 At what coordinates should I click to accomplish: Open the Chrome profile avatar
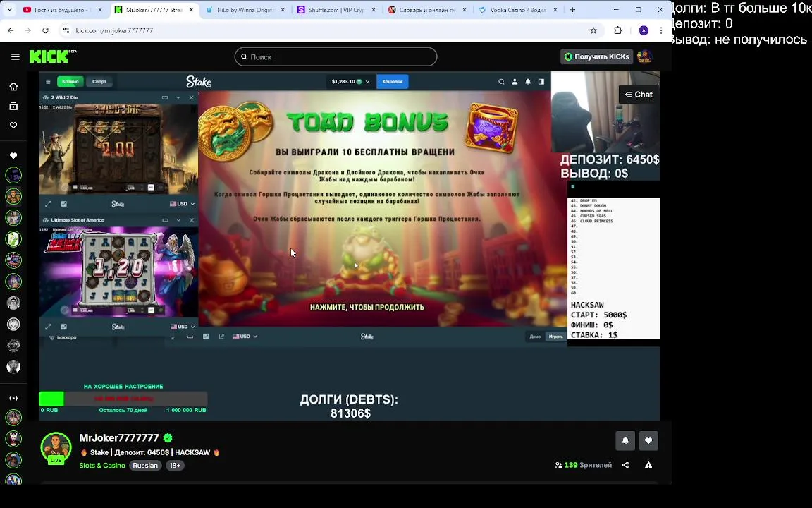click(644, 30)
